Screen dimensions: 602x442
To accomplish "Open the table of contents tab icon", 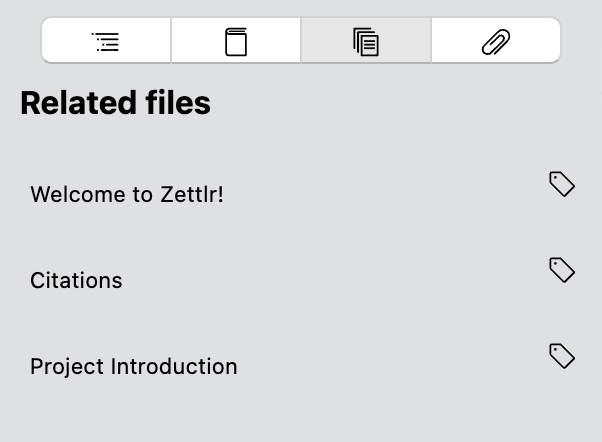I will coord(106,41).
